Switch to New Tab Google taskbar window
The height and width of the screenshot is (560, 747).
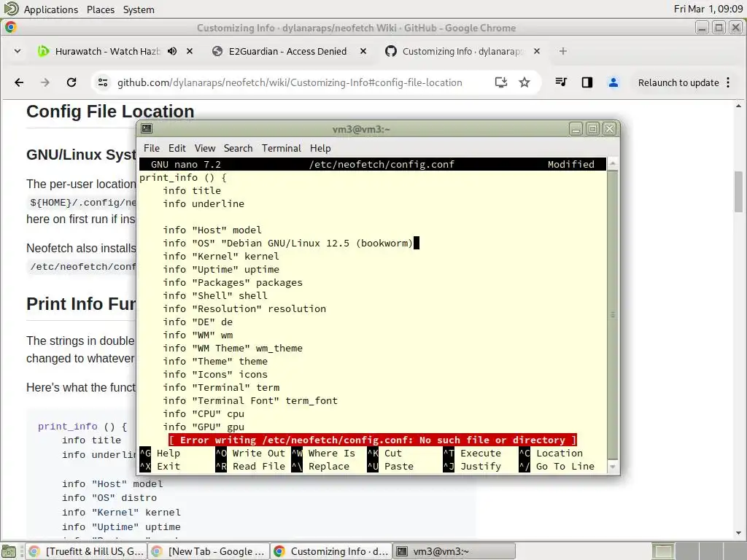[208, 551]
